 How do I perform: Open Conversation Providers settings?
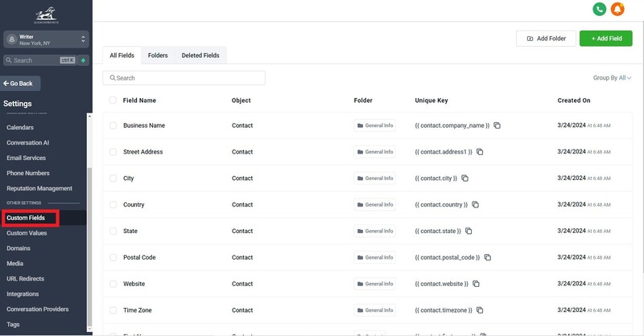pos(38,309)
